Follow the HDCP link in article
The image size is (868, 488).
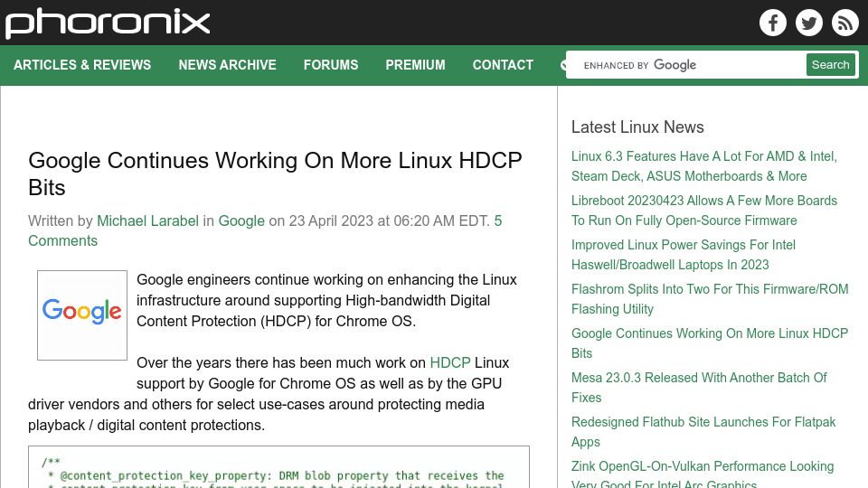click(x=450, y=362)
